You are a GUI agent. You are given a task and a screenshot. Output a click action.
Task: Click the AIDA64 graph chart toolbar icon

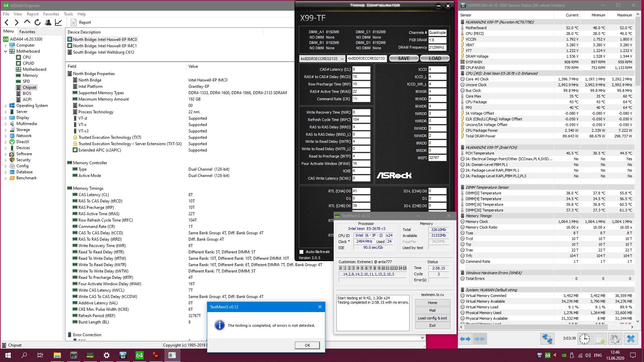[58, 22]
